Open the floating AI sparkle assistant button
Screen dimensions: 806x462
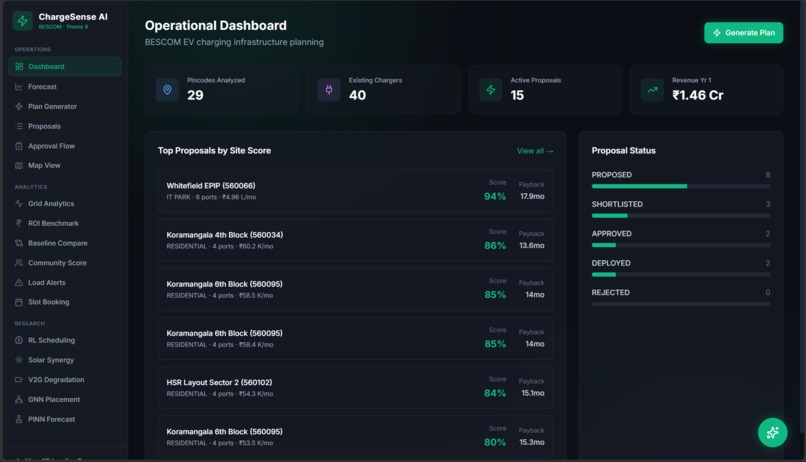tap(773, 433)
